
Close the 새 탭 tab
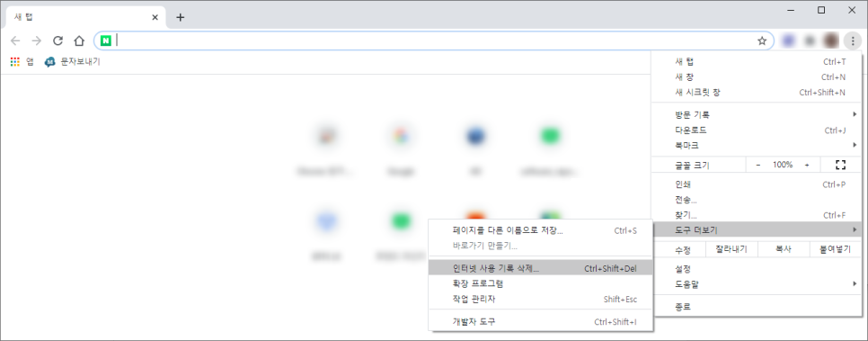[x=155, y=17]
